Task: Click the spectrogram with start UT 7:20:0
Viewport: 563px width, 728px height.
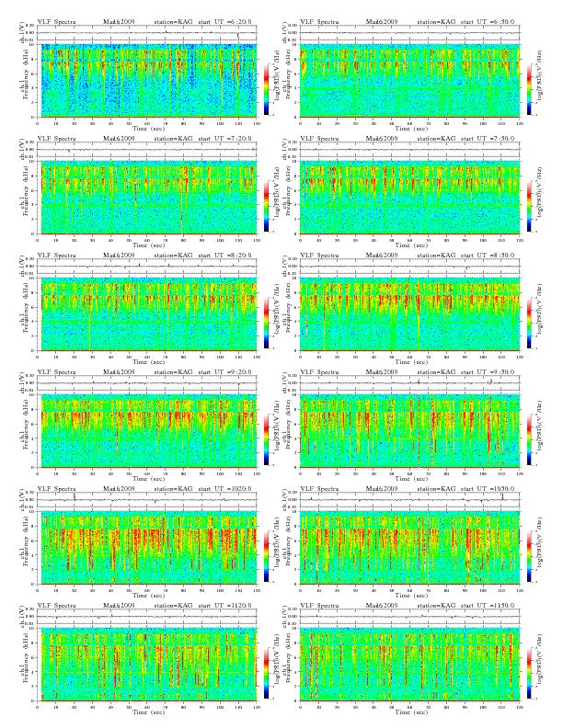Action: 147,198
